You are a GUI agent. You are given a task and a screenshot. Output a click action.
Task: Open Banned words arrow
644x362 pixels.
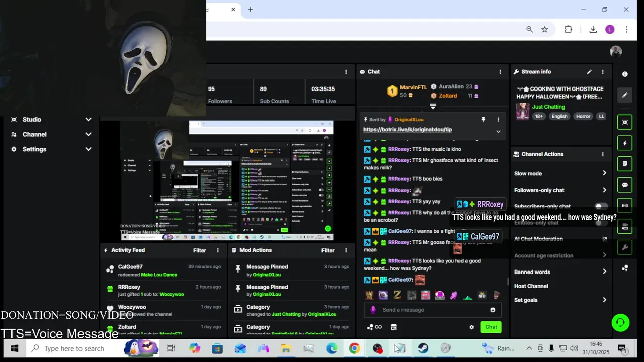[x=604, y=271]
